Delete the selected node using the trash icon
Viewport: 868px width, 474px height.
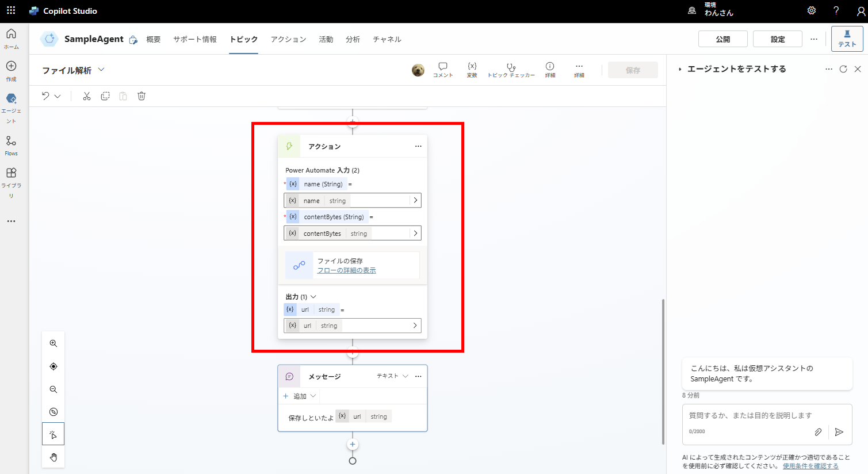point(141,95)
